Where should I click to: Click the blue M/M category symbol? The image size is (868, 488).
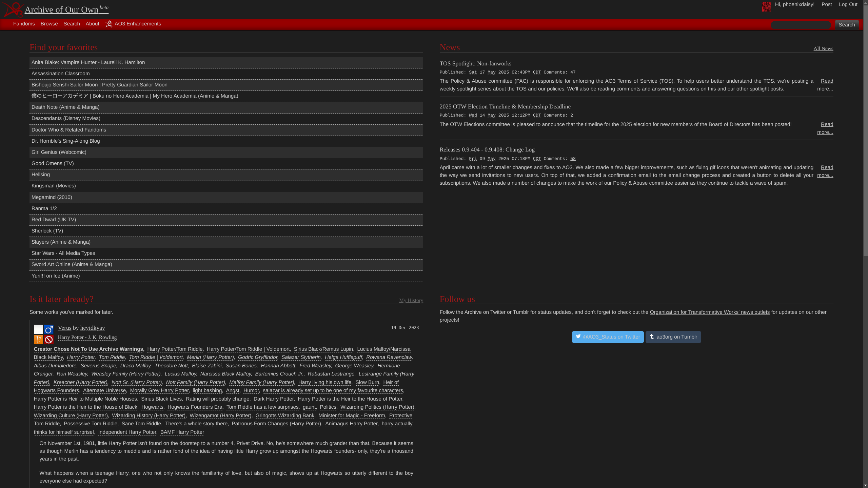[49, 329]
